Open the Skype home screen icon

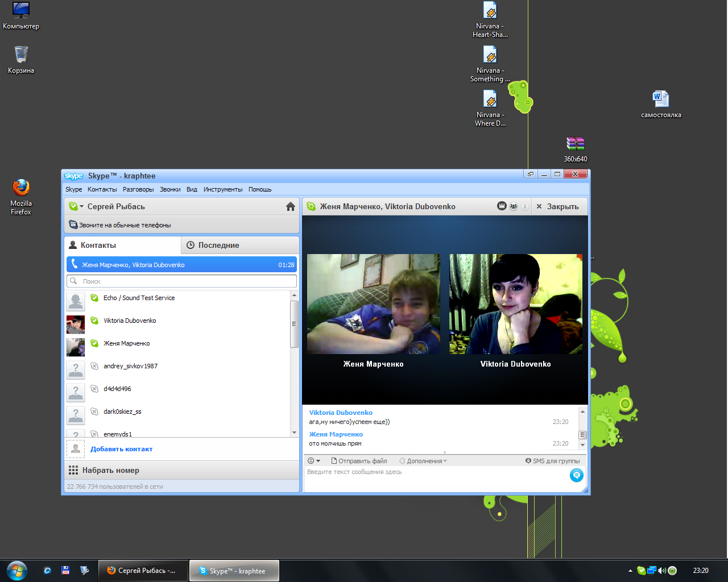point(291,206)
